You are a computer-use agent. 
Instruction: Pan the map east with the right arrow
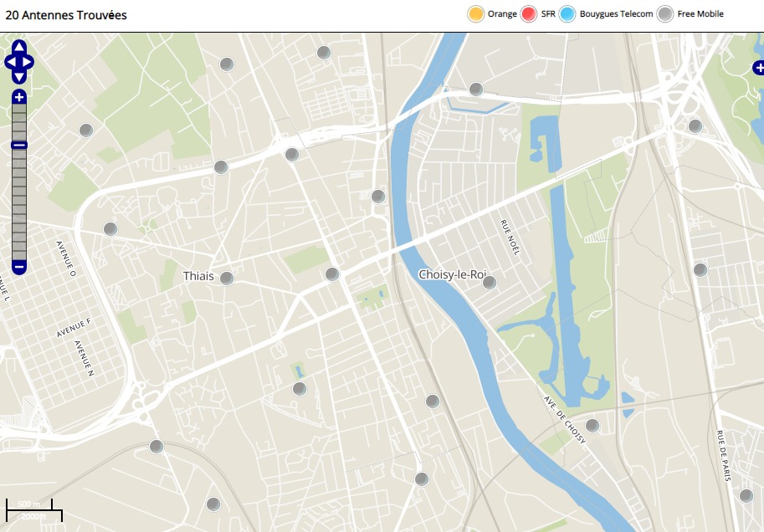28,62
